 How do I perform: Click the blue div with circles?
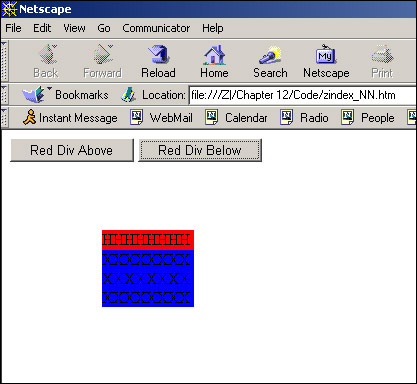[x=148, y=278]
